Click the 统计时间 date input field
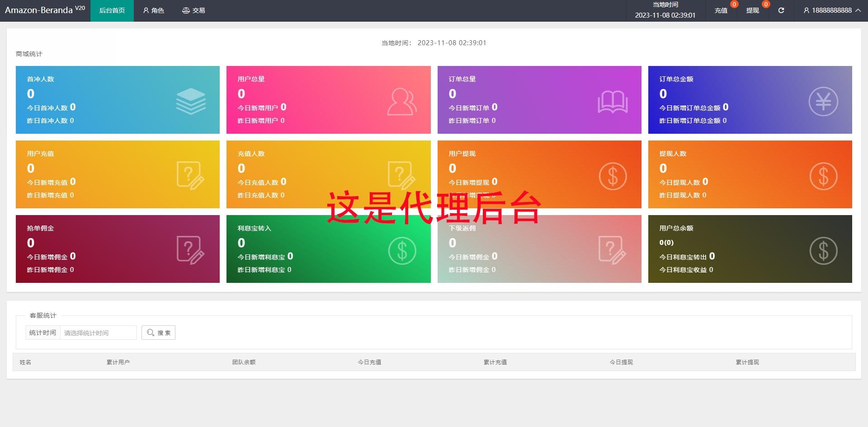The width and height of the screenshot is (868, 427). (99, 333)
